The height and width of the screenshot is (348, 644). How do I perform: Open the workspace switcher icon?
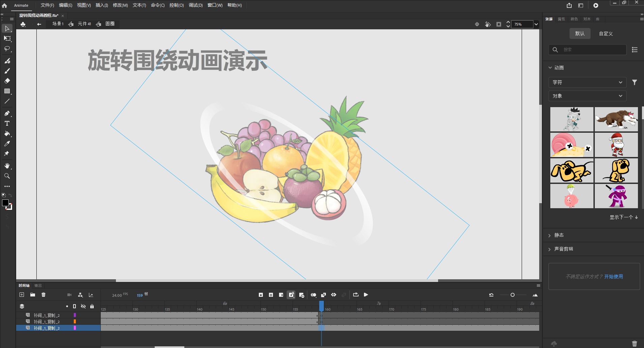click(581, 5)
